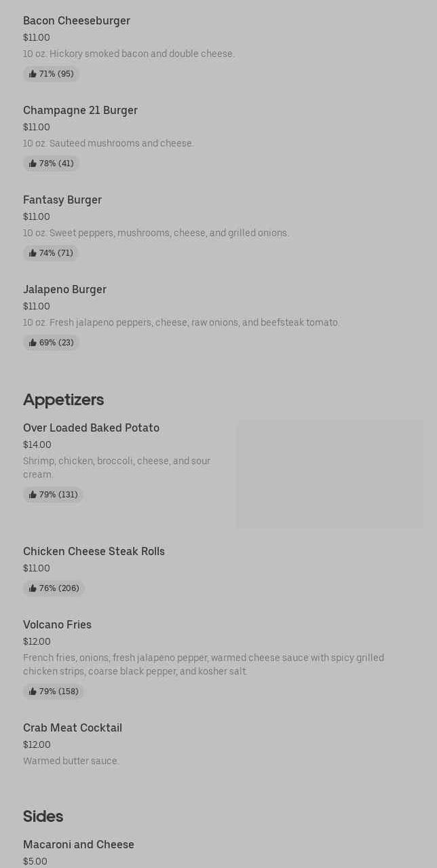Click thumbs-up icon on Bacon Cheeseburger rating
Image resolution: width=437 pixels, height=868 pixels.
point(33,74)
